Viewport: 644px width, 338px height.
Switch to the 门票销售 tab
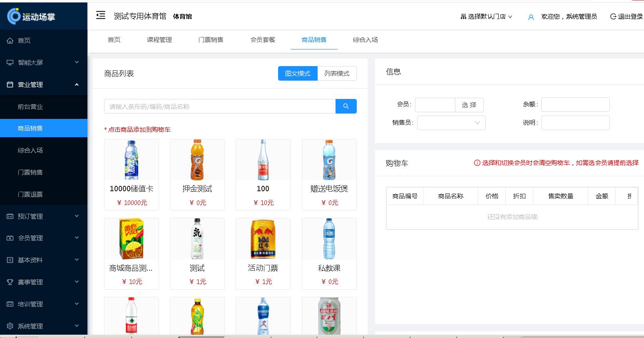click(211, 40)
